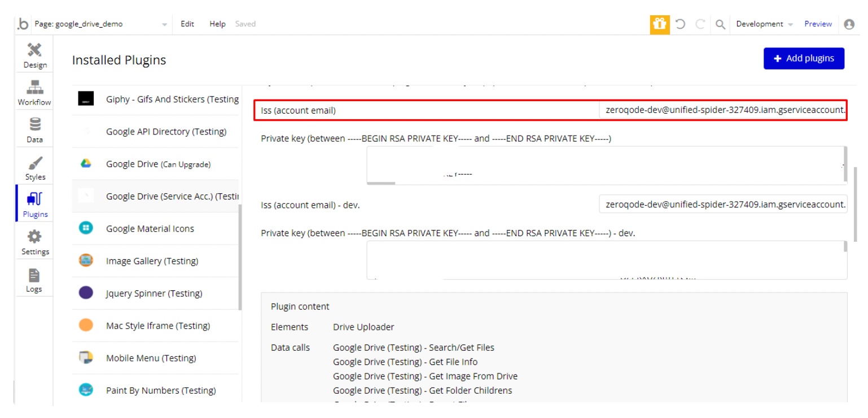
Task: Select Paint By Numbers (Testing) plugin
Action: click(x=155, y=390)
